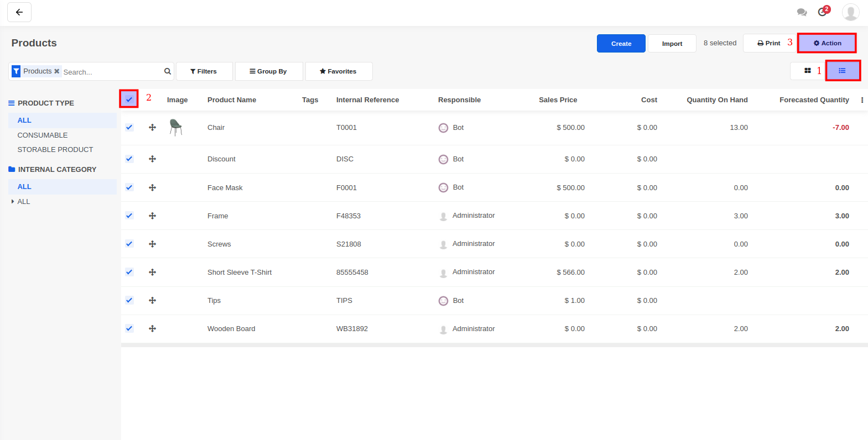Open the Filters dropdown
This screenshot has height=440, width=868.
coord(204,71)
